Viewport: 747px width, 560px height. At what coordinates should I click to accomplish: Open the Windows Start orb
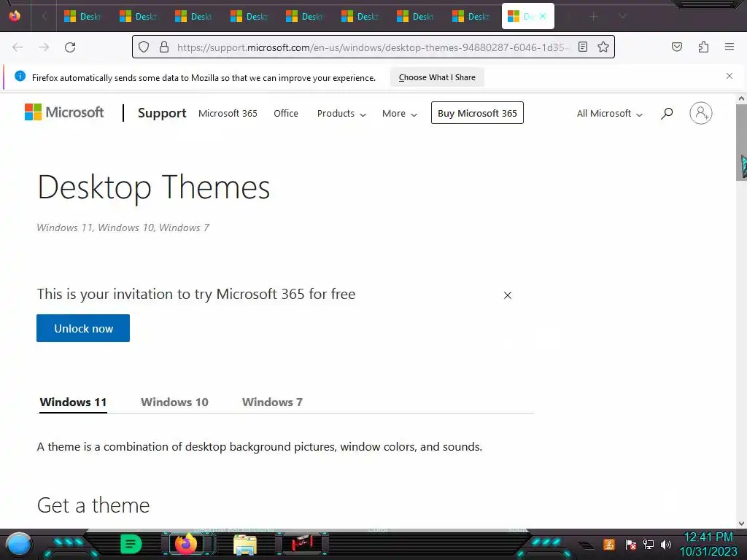coord(19,544)
